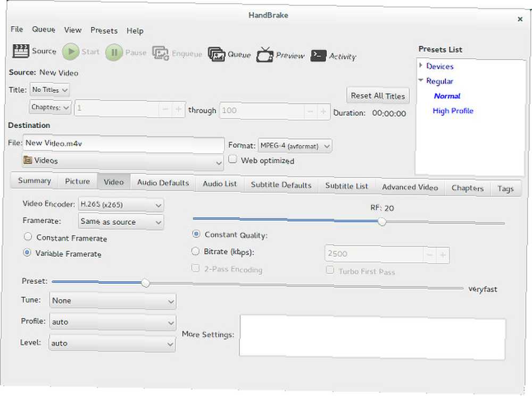532x396 pixels.
Task: Open the Format MPEG-4 dropdown
Action: pos(295,146)
